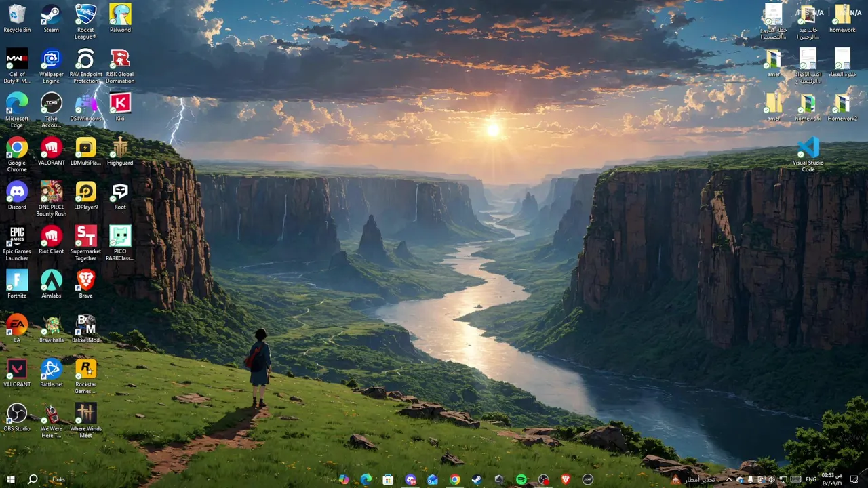The height and width of the screenshot is (488, 868).
Task: Open Where Winds Meet shortcut
Action: [85, 420]
